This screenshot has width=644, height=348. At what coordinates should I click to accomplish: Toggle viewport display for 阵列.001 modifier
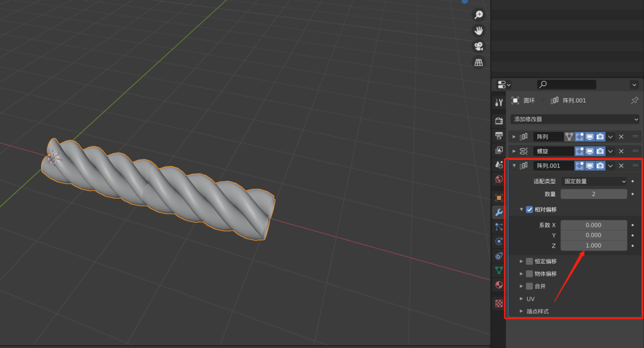tap(590, 165)
